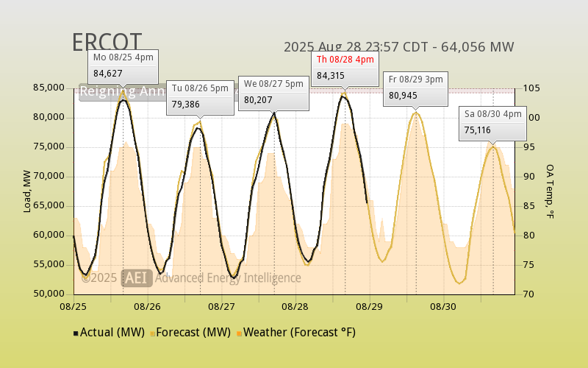Click the 65,000 load axis label
The image size is (588, 368).
(49, 205)
